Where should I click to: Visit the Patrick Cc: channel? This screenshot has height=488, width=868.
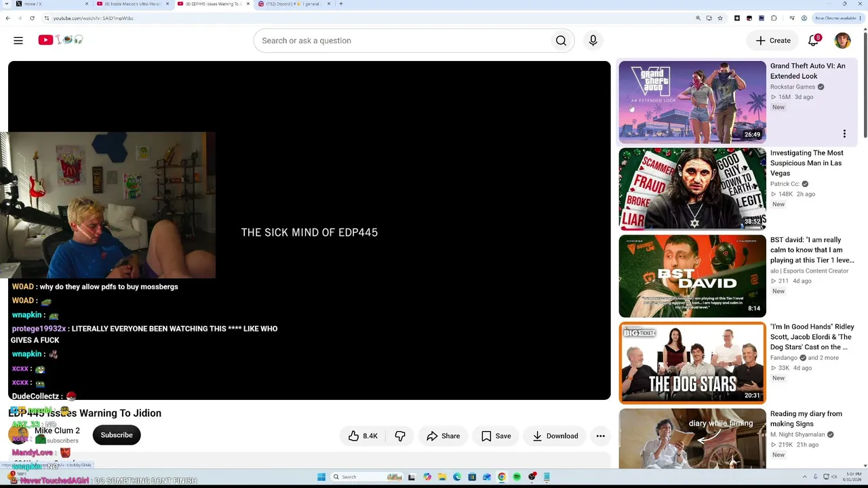[785, 184]
